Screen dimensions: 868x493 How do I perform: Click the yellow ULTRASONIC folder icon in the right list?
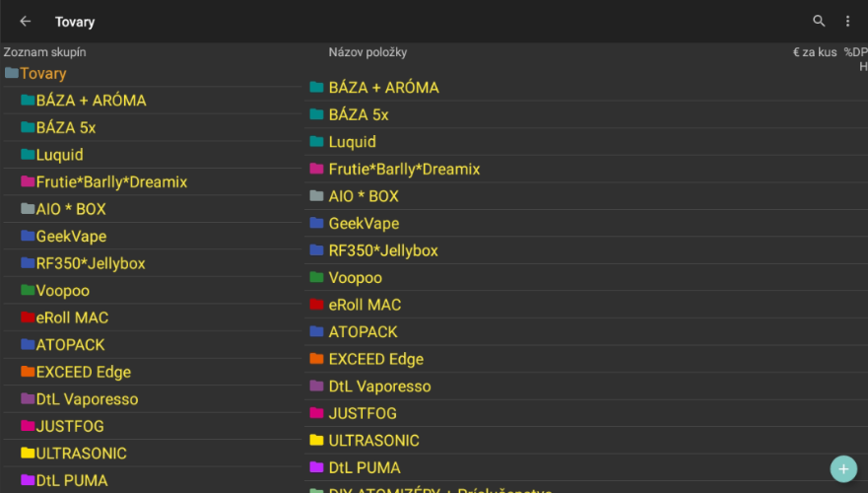point(316,441)
